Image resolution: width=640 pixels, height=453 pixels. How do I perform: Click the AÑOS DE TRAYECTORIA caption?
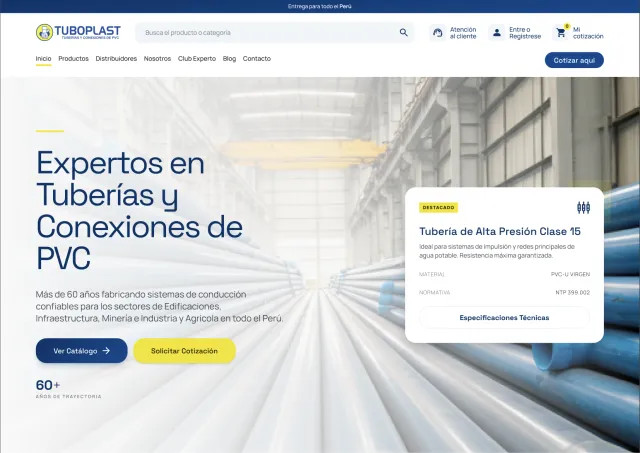coord(69,396)
